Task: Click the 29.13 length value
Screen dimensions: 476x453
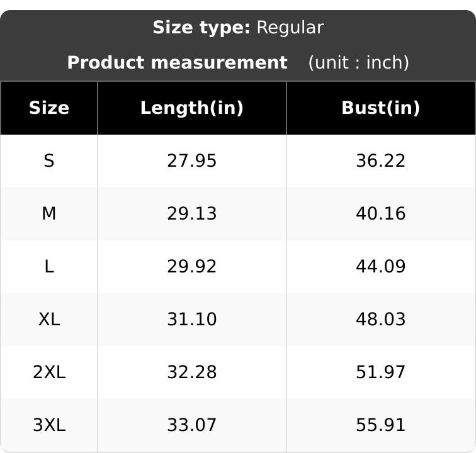Action: 192,214
